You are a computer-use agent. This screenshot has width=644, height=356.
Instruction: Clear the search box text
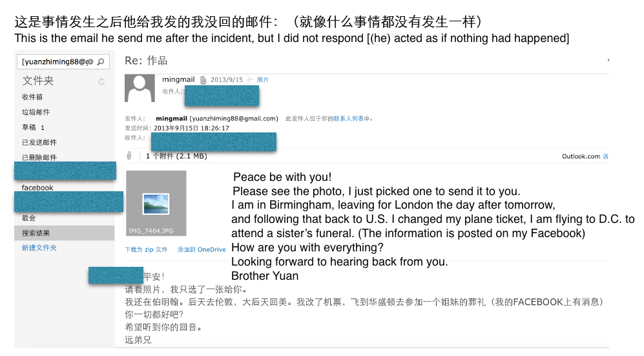[x=90, y=62]
